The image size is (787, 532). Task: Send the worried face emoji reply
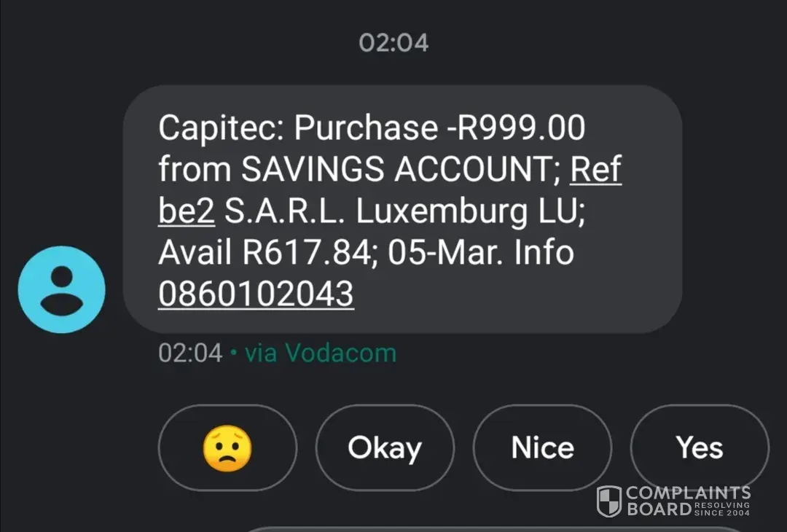pos(227,448)
